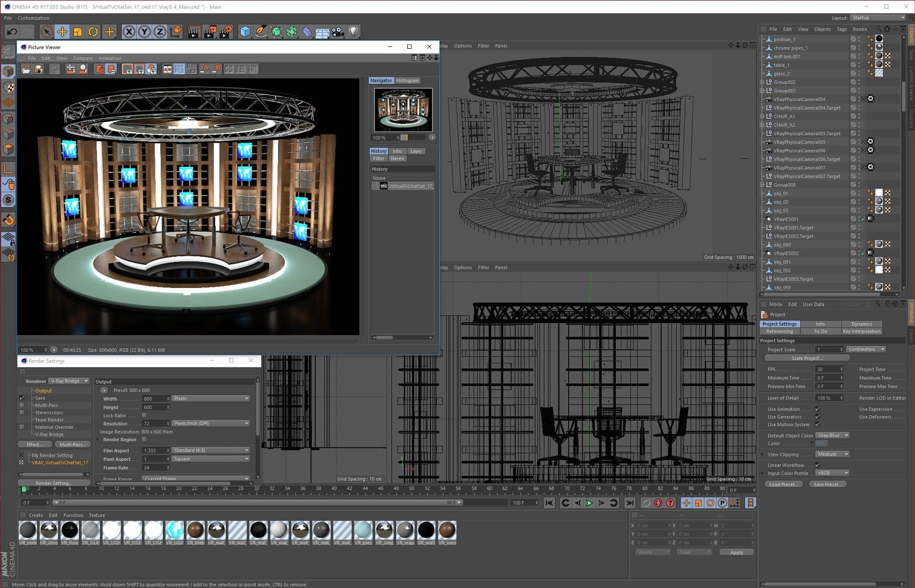The image size is (915, 588).
Task: Enable Multi-Pass checkbox in Render Settings
Action: (x=22, y=405)
